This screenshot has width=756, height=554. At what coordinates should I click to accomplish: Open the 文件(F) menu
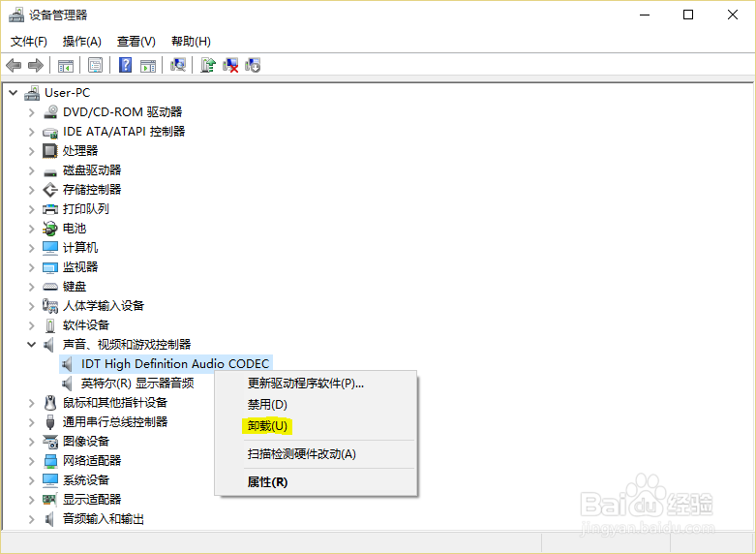29,42
